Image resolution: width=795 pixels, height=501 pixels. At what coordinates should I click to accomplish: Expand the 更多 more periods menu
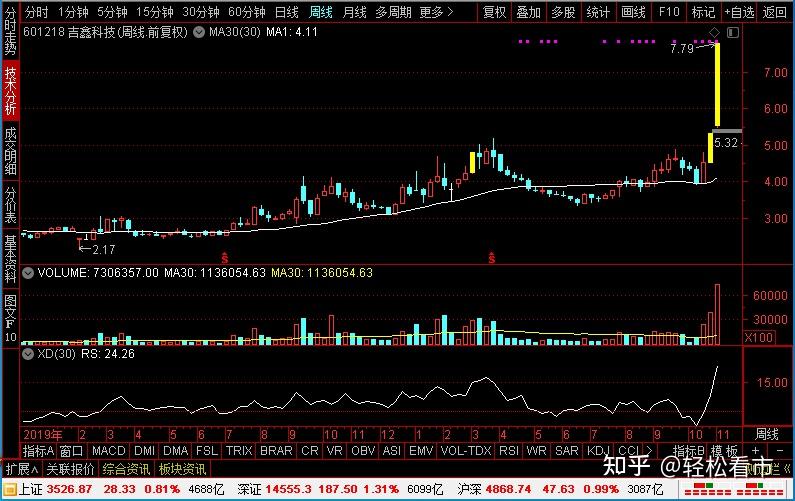[436, 12]
